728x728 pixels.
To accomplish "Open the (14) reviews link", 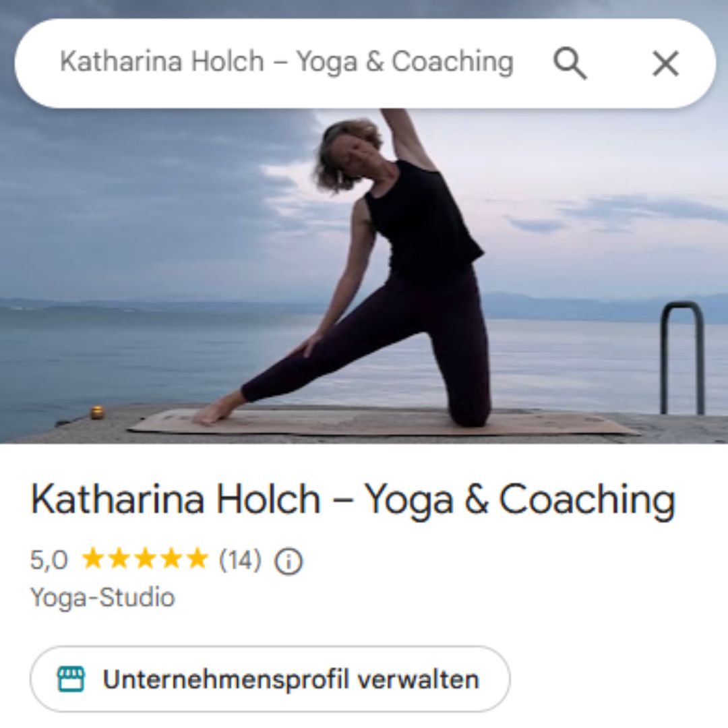I will tap(240, 559).
